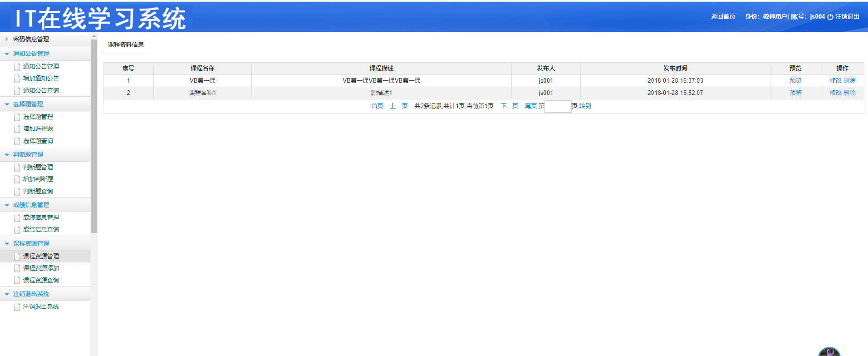Click the 转到 pagination link
Image resolution: width=868 pixels, height=356 pixels.
click(x=585, y=106)
